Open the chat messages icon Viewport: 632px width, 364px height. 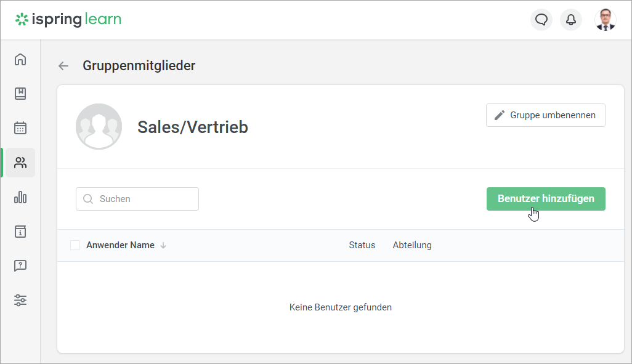541,19
